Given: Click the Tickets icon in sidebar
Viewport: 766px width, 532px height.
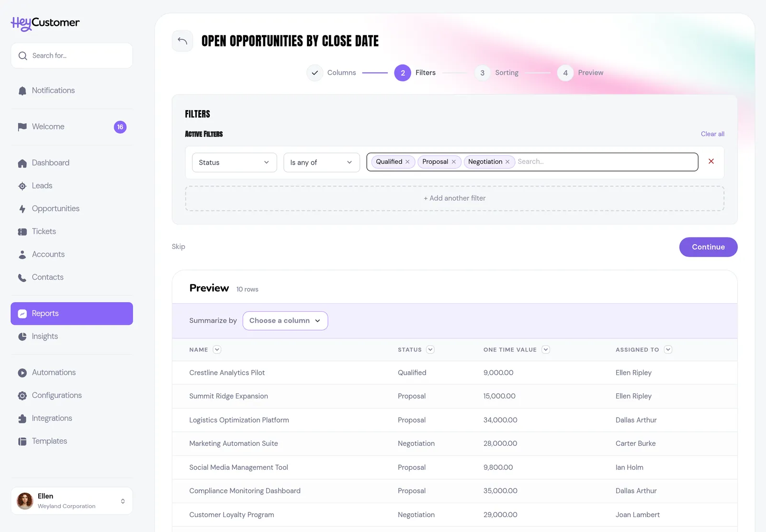Looking at the screenshot, I should [x=22, y=232].
